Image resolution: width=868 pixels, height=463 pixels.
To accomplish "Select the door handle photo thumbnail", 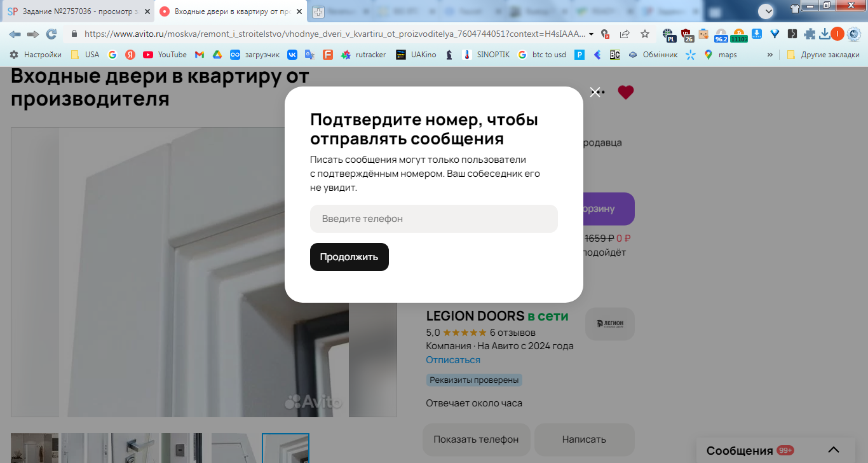I will (135, 448).
